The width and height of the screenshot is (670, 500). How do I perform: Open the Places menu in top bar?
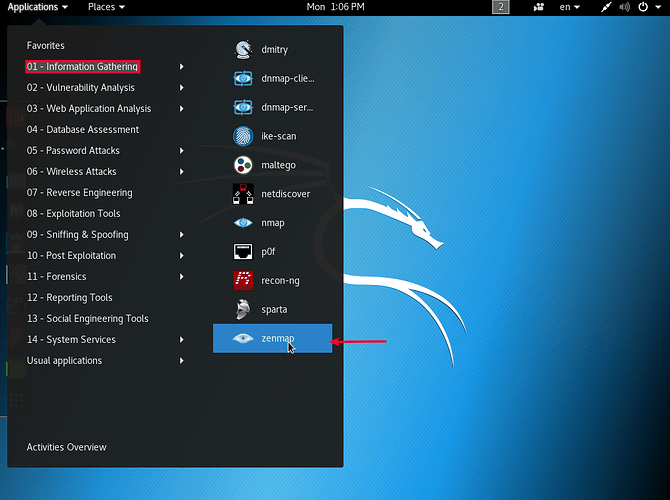[x=106, y=7]
